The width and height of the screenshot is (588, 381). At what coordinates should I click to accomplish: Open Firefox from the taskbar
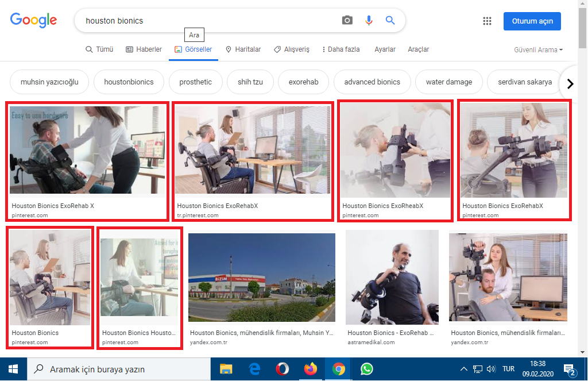click(311, 370)
